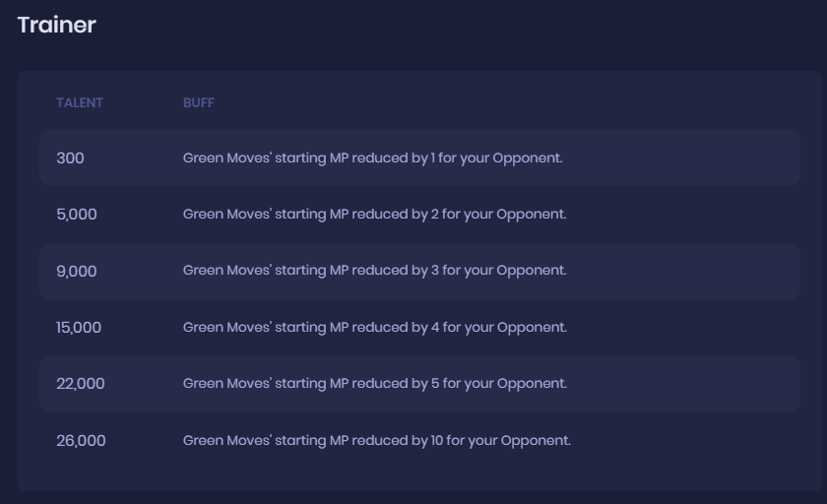Click empty right area of 22,000 row

click(x=683, y=384)
